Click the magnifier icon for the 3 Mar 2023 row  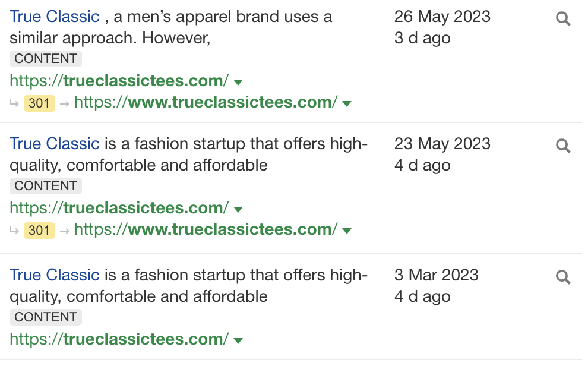click(x=563, y=277)
